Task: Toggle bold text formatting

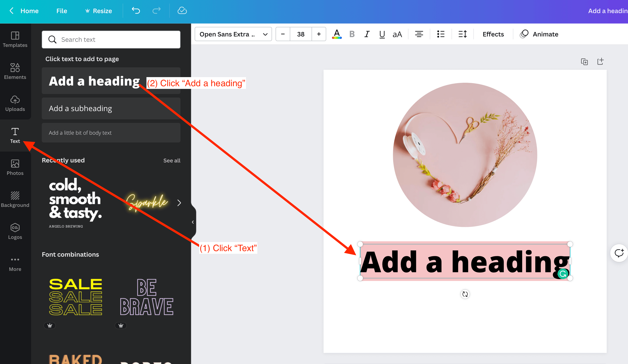Action: 352,34
